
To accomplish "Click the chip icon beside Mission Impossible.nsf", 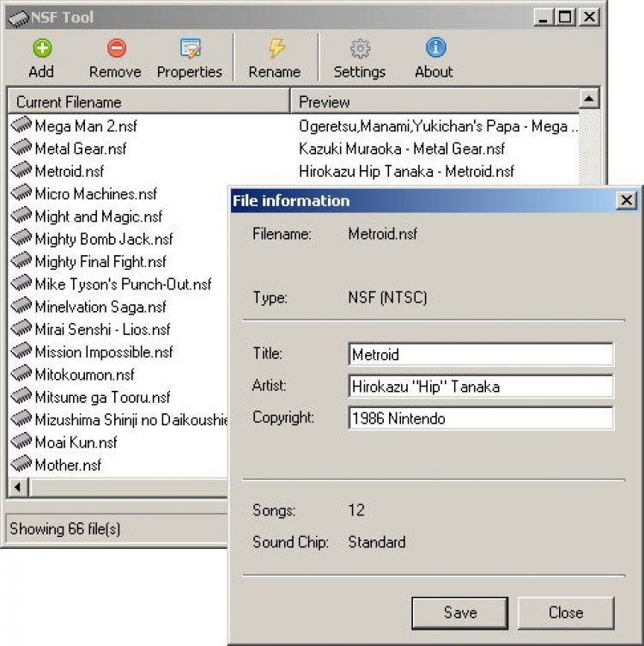I will click(x=21, y=351).
